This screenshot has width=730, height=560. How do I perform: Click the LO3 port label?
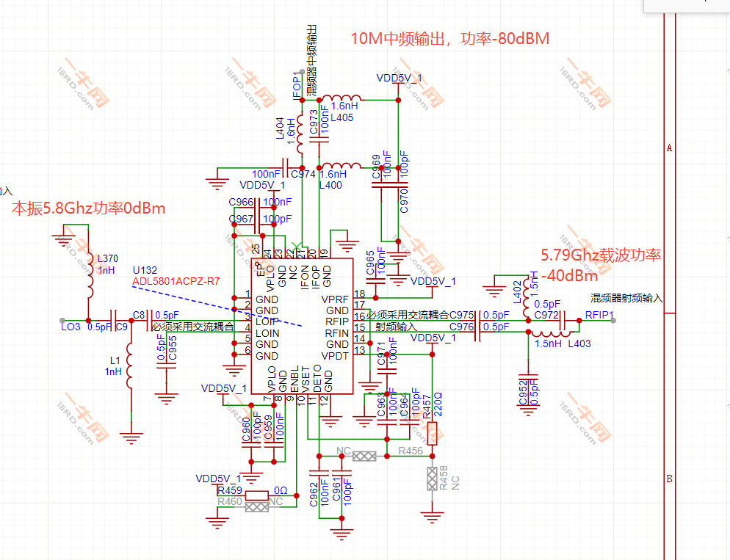coord(71,327)
